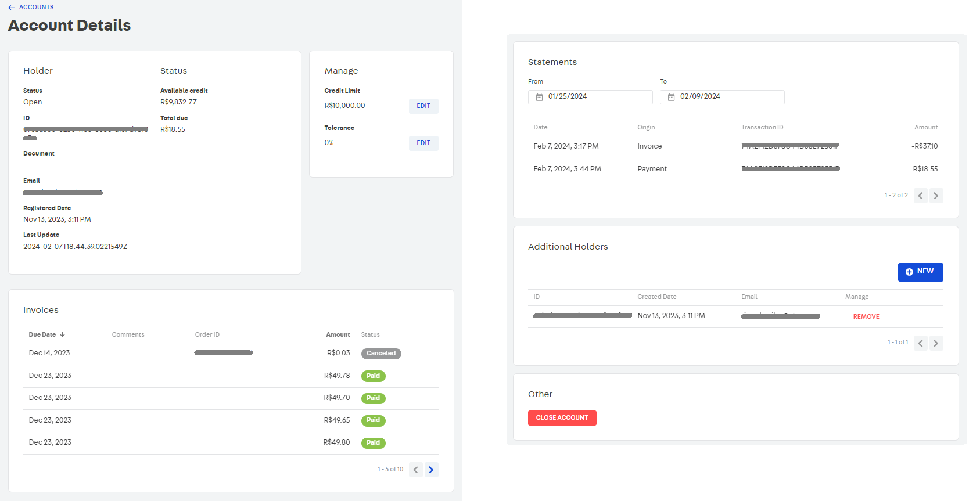Click calendar icon in To date field
This screenshot has width=980, height=501.
coord(671,97)
